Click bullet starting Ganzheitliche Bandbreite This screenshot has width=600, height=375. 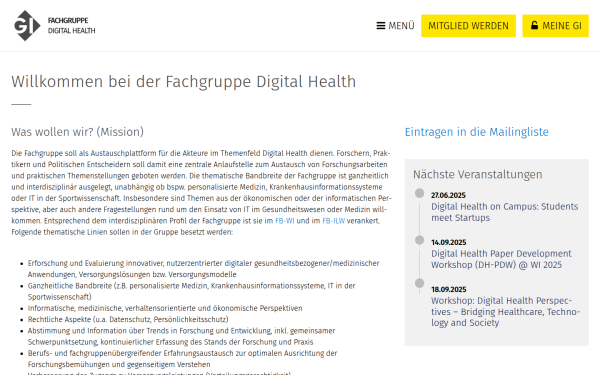(191, 291)
